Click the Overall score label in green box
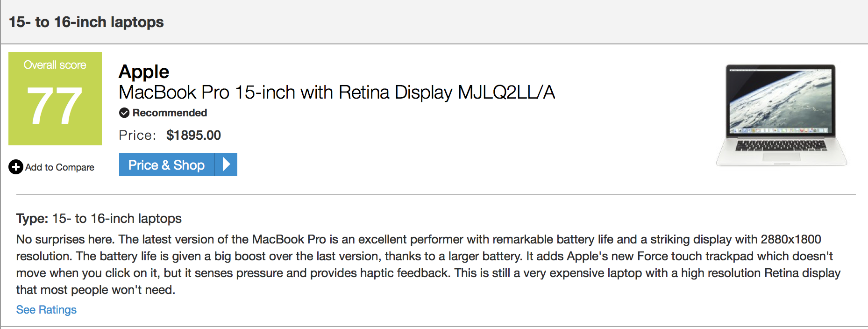The height and width of the screenshot is (329, 868). click(x=55, y=65)
